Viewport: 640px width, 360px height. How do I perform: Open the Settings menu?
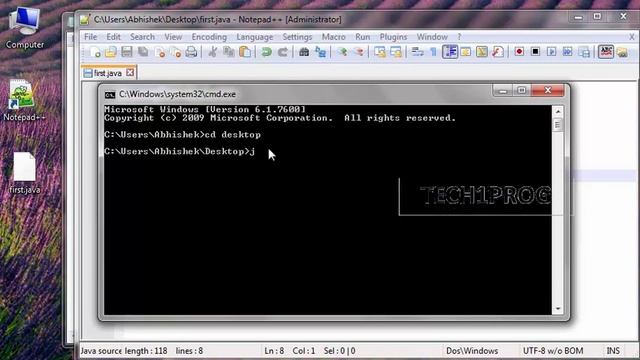coord(297,37)
